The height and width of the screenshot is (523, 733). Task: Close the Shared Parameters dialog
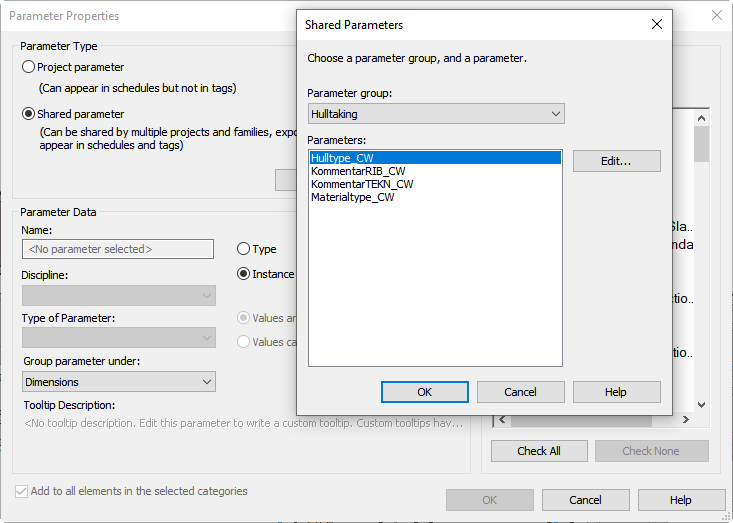click(656, 24)
